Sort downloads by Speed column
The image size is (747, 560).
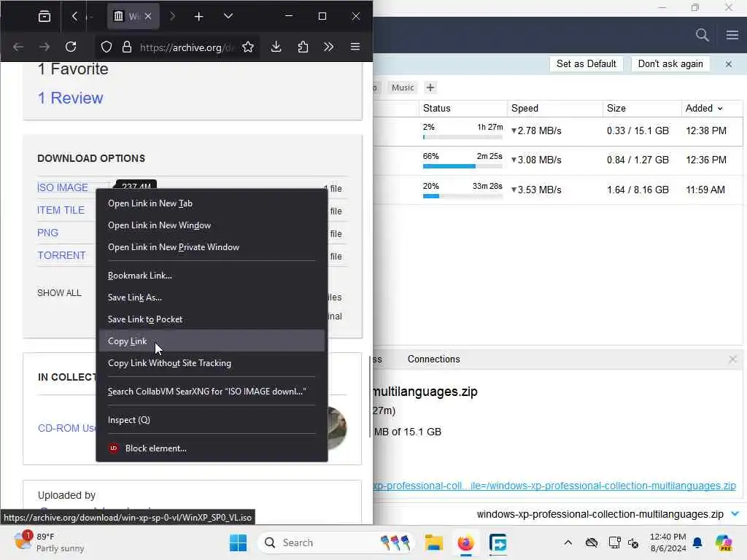555,108
